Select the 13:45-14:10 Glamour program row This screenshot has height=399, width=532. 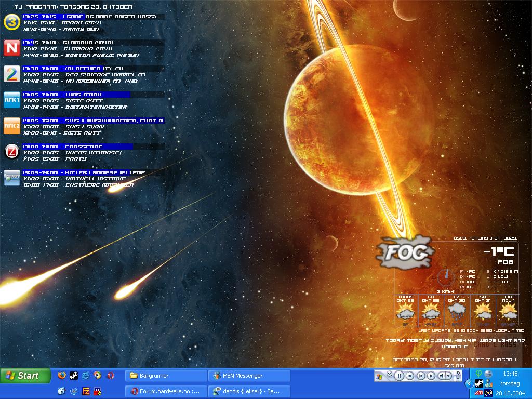tap(94, 43)
